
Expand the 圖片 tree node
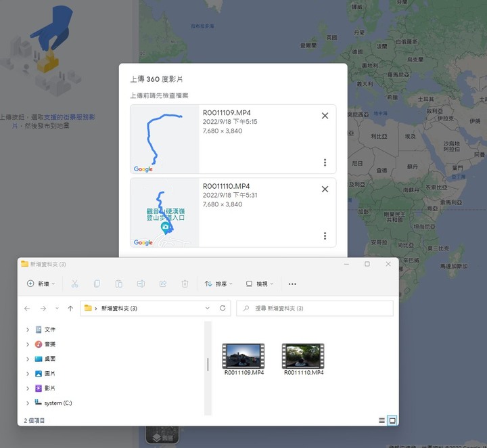(x=28, y=374)
